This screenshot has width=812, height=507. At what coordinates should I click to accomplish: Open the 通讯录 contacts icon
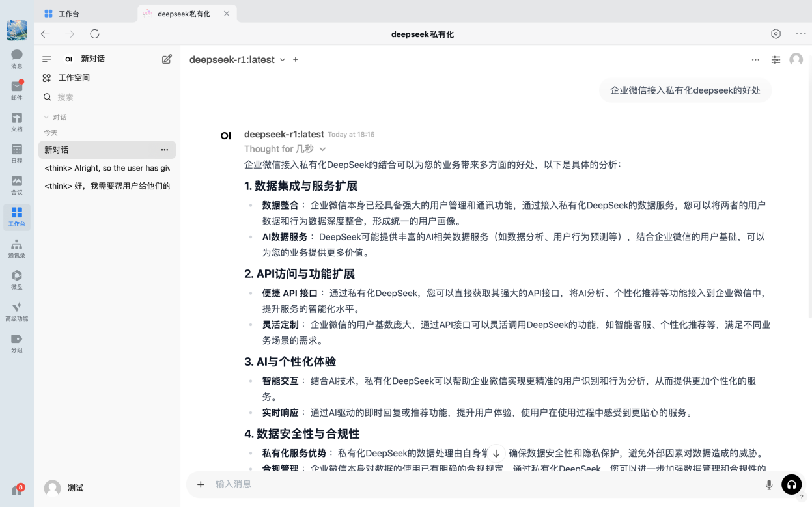tap(16, 249)
